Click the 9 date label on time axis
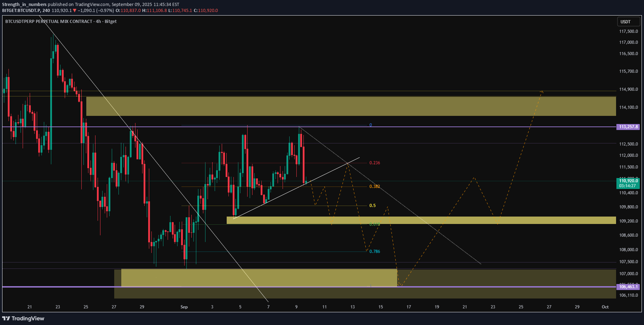 coord(296,307)
